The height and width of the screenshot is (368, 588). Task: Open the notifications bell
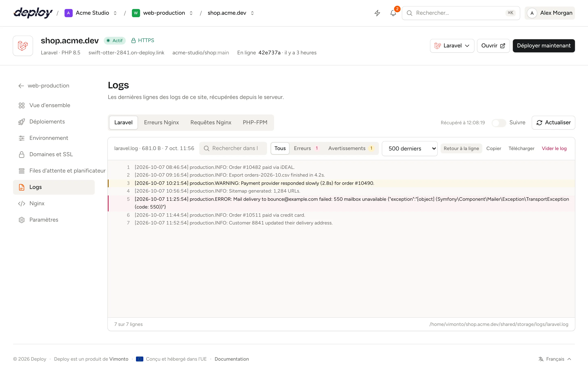tap(393, 13)
